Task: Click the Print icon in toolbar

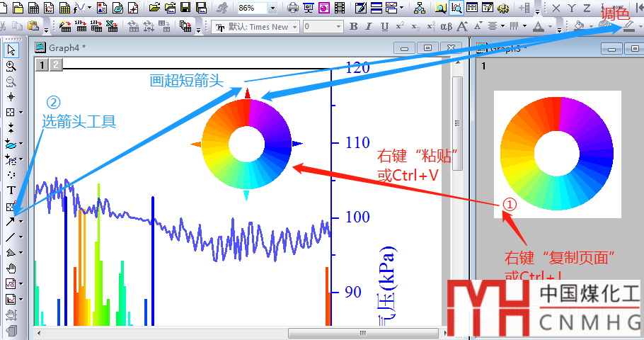Action: tap(293, 8)
